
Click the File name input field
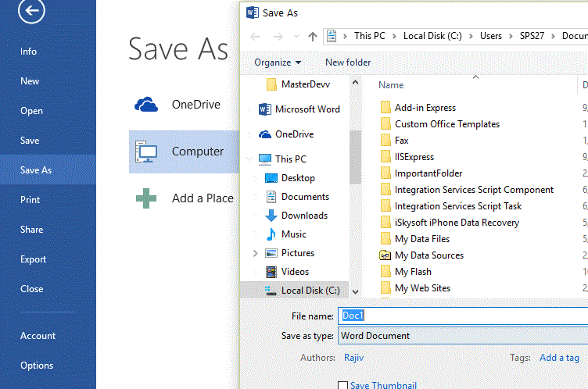[x=463, y=316]
